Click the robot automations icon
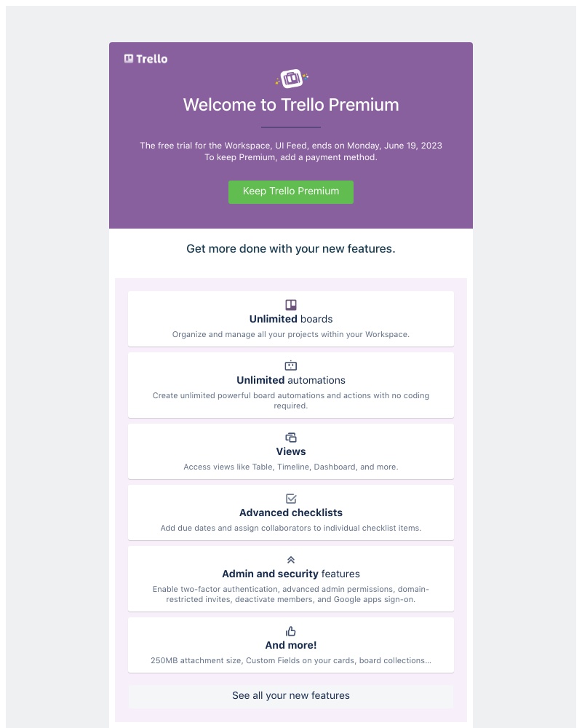This screenshot has width=582, height=728. [291, 365]
